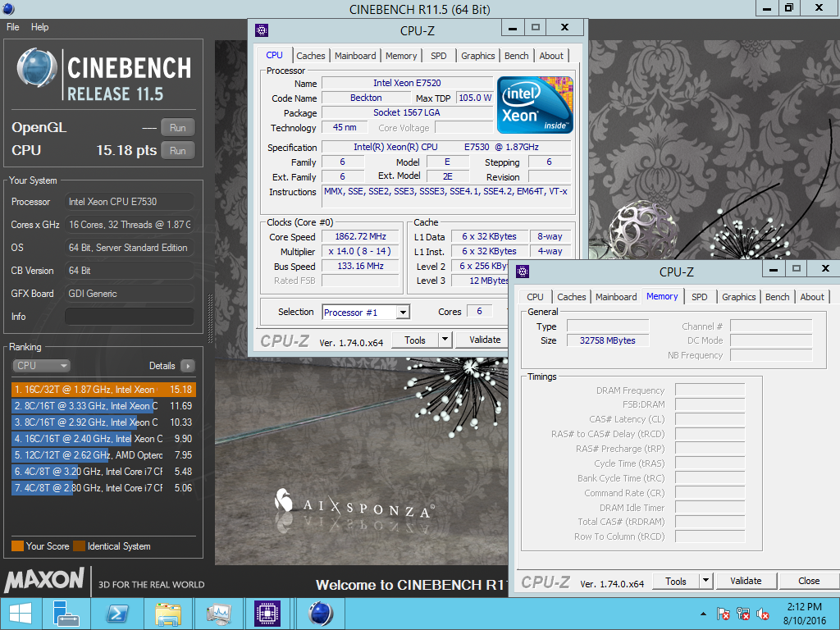Select CPU tab in front CPU-Z Memory window
Image resolution: width=840 pixels, height=630 pixels.
(535, 297)
